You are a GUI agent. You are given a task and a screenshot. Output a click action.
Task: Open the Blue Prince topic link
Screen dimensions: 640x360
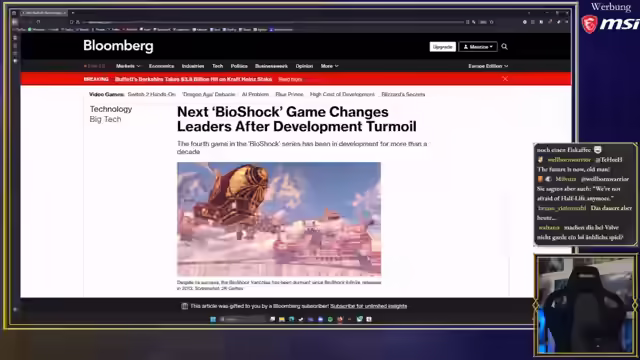click(289, 94)
